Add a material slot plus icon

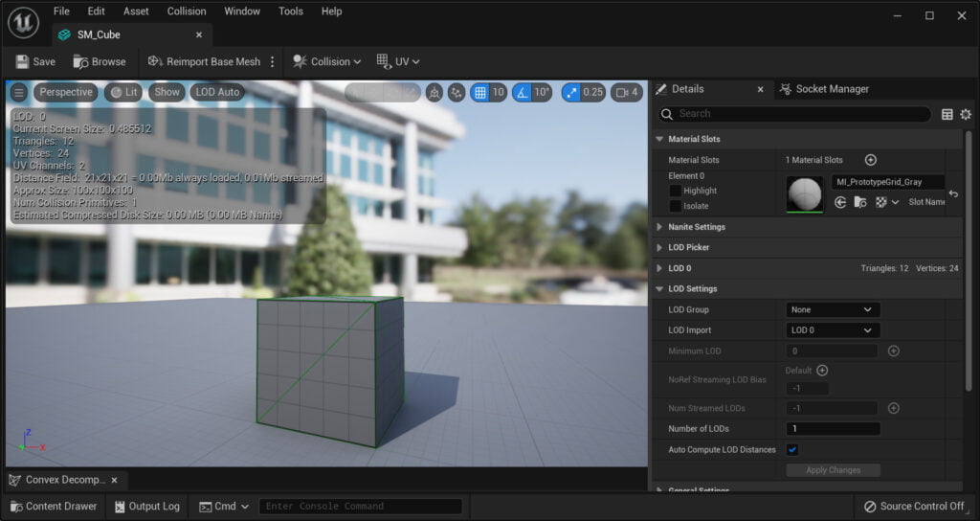(871, 160)
